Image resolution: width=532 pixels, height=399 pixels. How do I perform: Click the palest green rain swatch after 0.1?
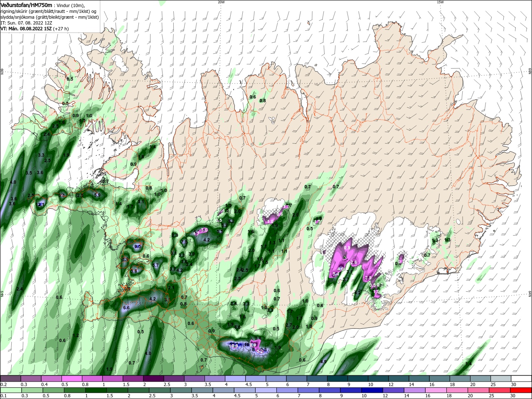point(10,390)
